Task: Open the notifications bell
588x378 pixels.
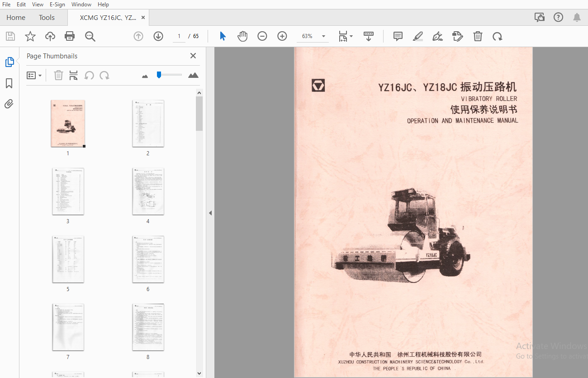Action: 577,17
